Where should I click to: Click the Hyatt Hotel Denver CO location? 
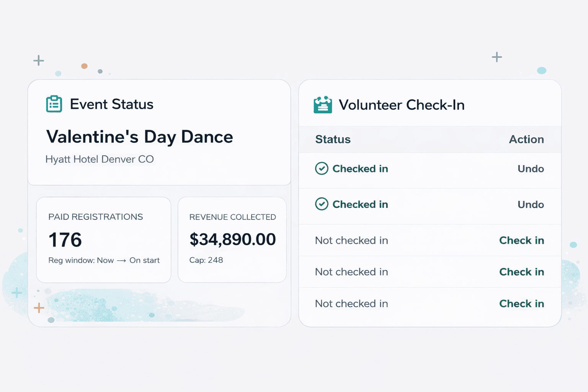[100, 159]
